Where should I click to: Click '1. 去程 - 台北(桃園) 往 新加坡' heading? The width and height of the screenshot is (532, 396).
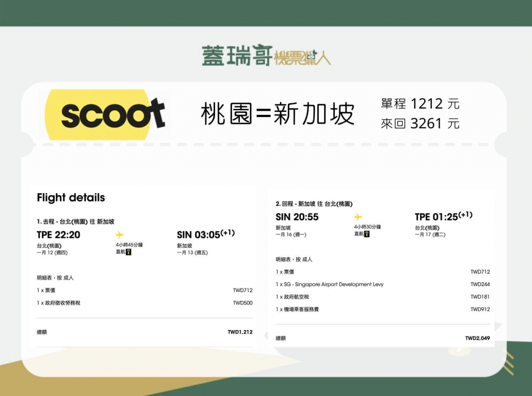click(75, 221)
